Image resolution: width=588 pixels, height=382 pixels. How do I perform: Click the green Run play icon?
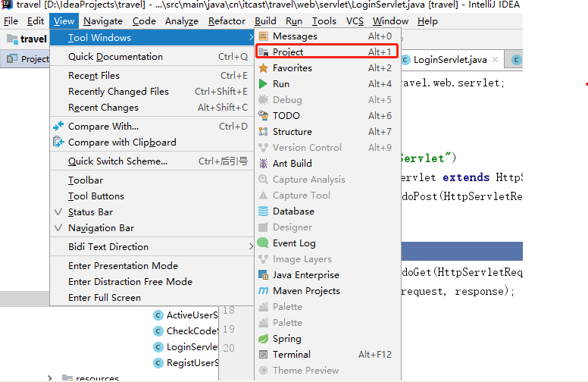click(263, 83)
